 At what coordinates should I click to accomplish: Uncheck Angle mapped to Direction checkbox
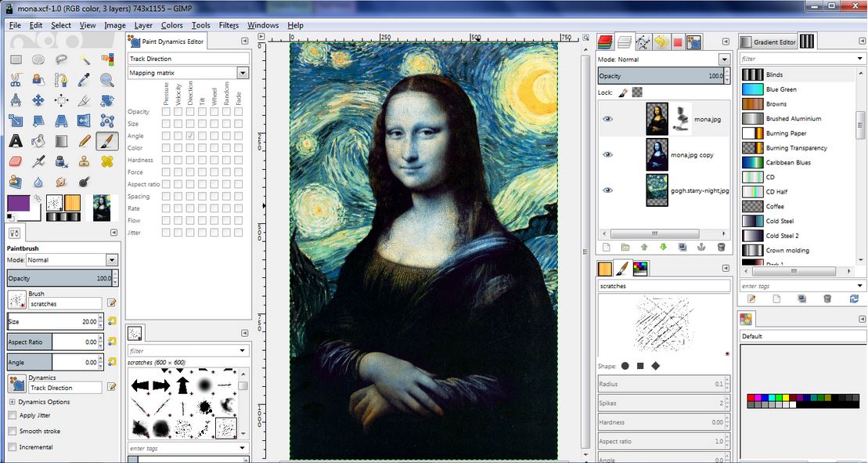(x=190, y=136)
